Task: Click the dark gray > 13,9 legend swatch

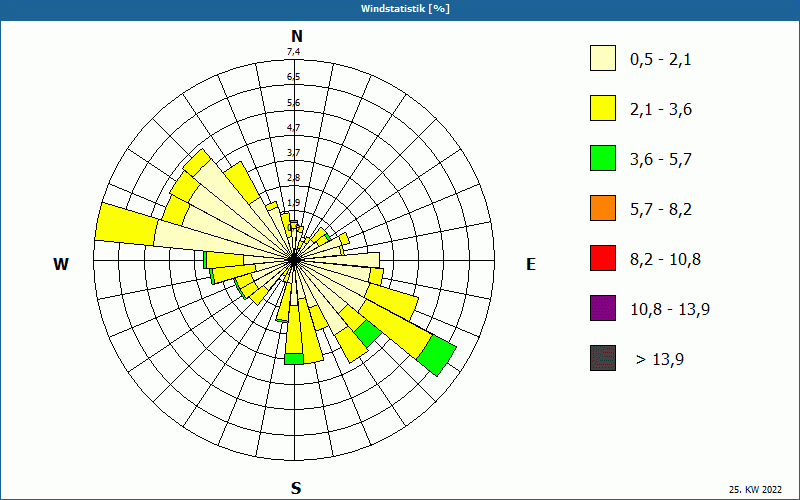Action: tap(603, 358)
